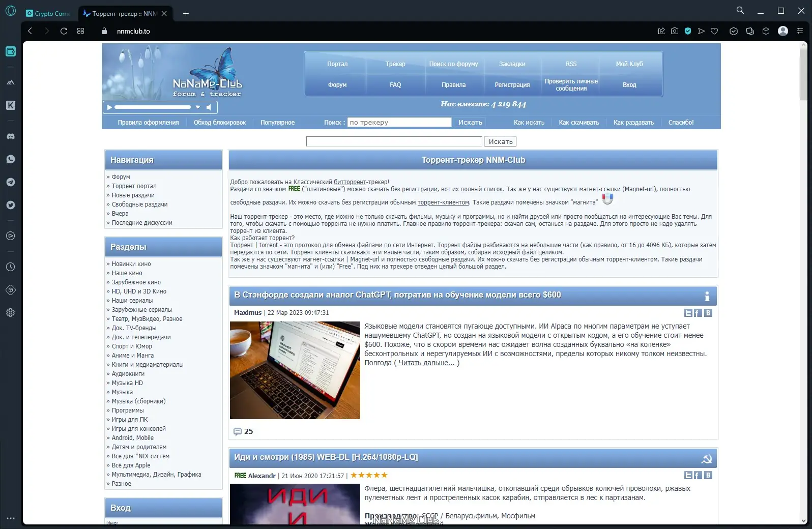This screenshot has width=812, height=529.
Task: Share the Stanford ChatGPT post on Twitter
Action: [688, 313]
